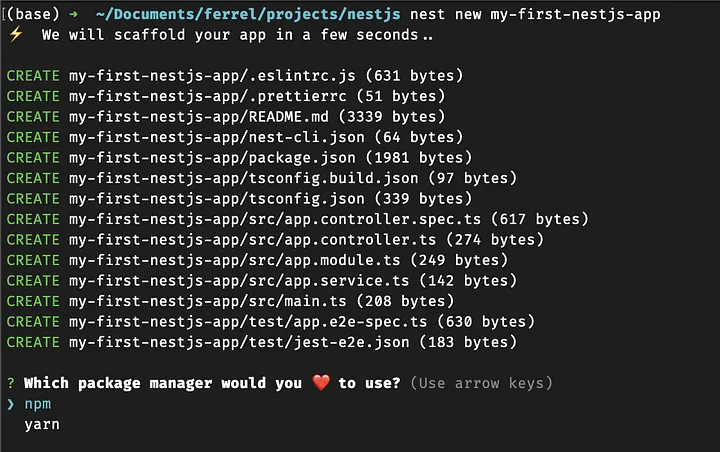Click the lightning bolt emoji icon
The width and height of the screenshot is (720, 452).
point(15,35)
